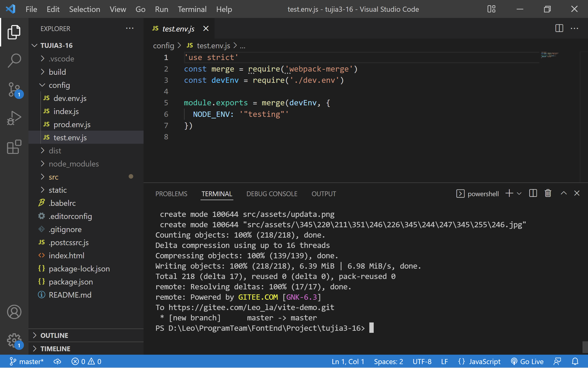Screen dimensions: 588x368
Task: Open package.json file
Action: tap(86, 282)
